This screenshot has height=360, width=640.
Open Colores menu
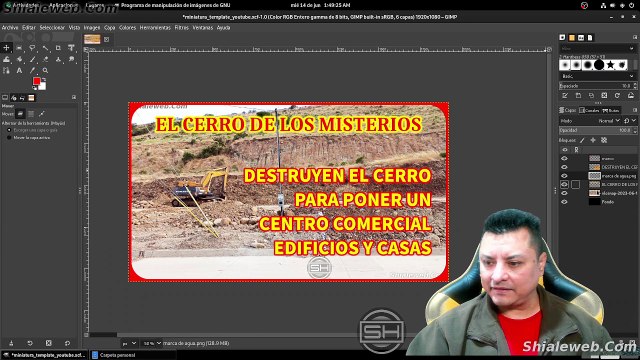[x=127, y=28]
